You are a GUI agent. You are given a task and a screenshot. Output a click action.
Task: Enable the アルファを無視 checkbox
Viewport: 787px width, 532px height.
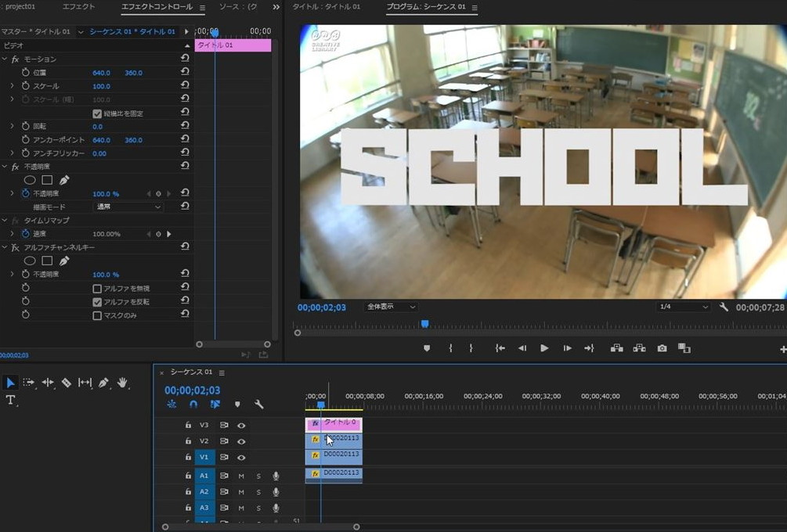97,289
